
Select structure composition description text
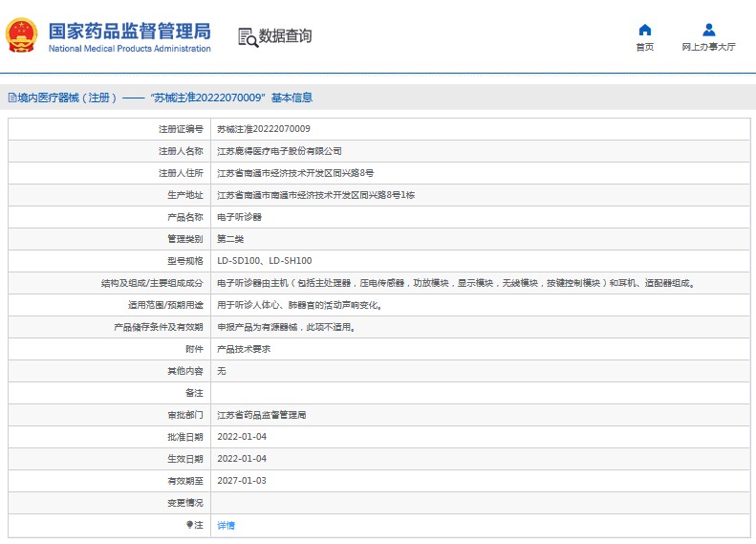[x=456, y=283]
